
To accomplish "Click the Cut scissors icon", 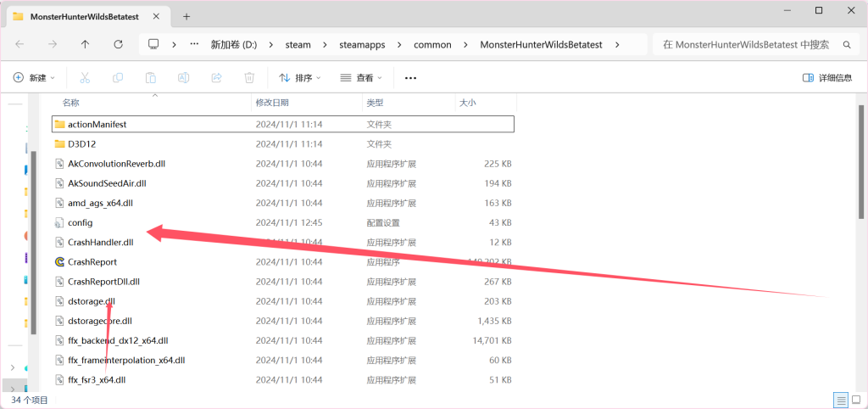I will [x=85, y=77].
